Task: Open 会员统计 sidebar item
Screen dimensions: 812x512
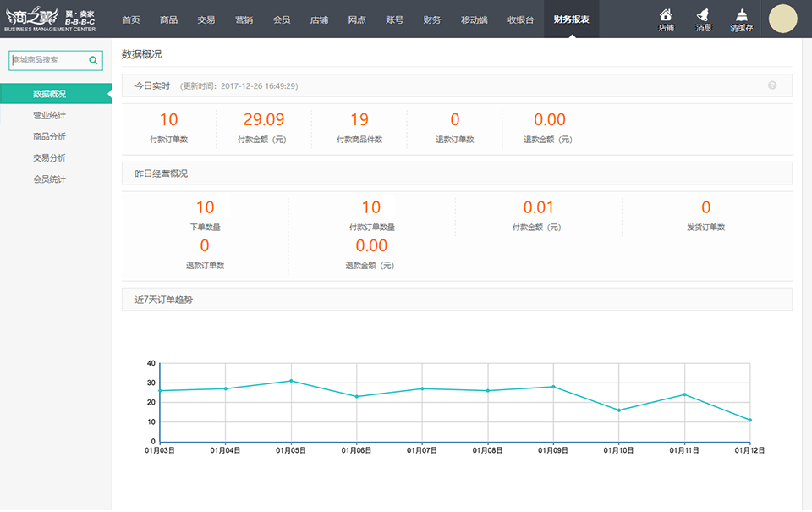Action: [50, 179]
